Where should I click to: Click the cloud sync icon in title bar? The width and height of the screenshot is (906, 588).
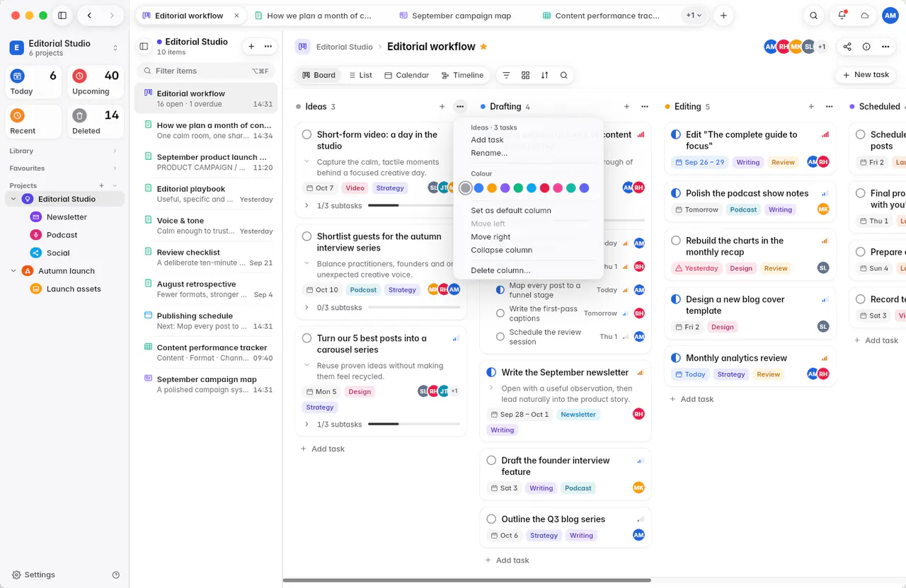(x=864, y=16)
